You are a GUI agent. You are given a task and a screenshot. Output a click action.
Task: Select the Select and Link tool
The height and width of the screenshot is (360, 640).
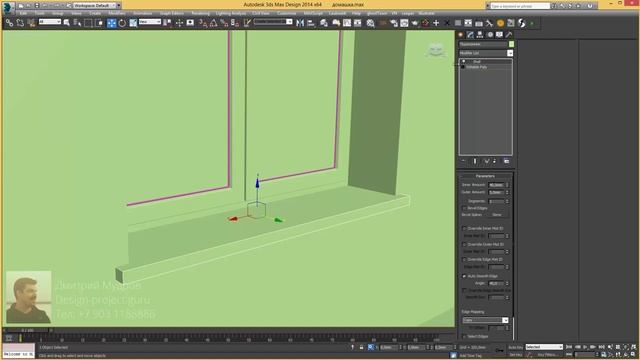9,23
